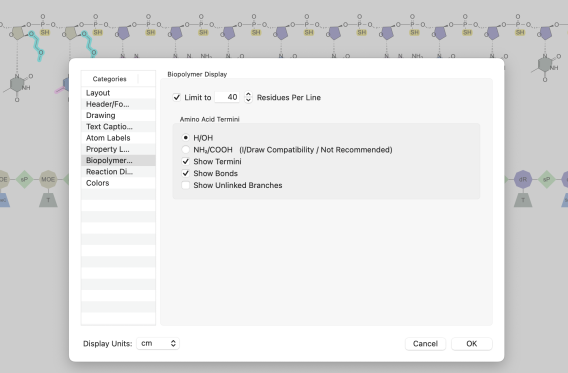Enable Show Unlinked Branches
This screenshot has height=373, width=568.
(x=185, y=185)
